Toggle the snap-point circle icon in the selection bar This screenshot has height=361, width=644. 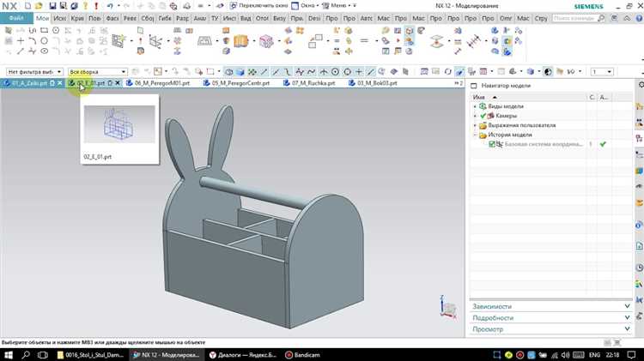pyautogui.click(x=335, y=72)
